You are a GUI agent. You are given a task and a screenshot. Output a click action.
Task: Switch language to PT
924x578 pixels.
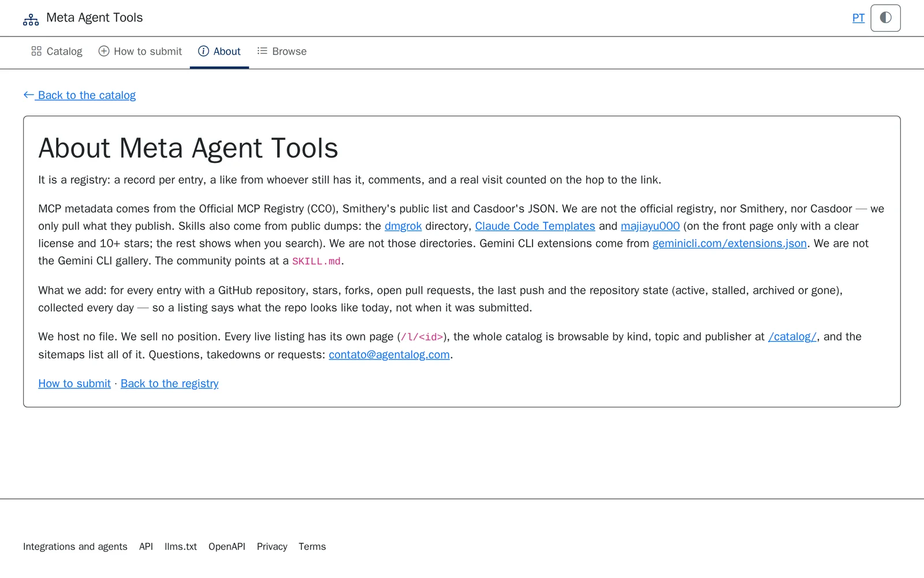coord(858,18)
